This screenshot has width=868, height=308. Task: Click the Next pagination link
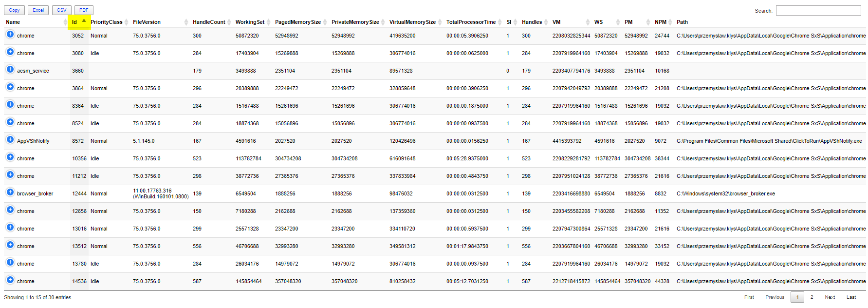830,297
